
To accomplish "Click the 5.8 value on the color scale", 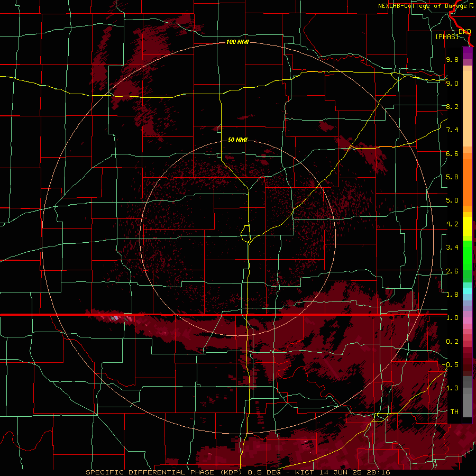I will (x=452, y=177).
